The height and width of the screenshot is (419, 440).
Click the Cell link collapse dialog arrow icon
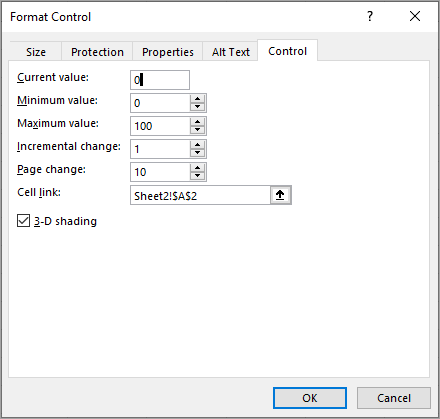coord(280,195)
